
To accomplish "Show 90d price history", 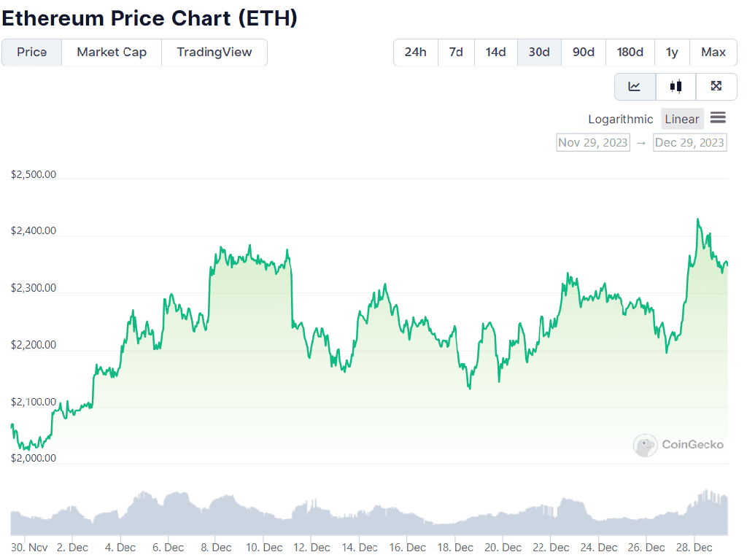I will coord(584,52).
